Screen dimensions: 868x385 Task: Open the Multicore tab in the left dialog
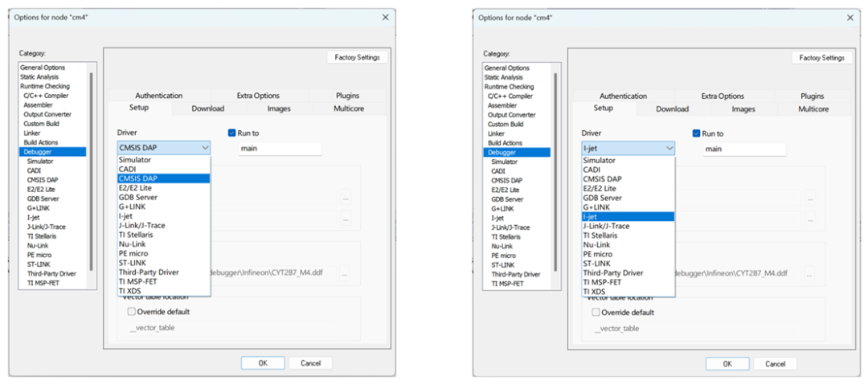349,109
